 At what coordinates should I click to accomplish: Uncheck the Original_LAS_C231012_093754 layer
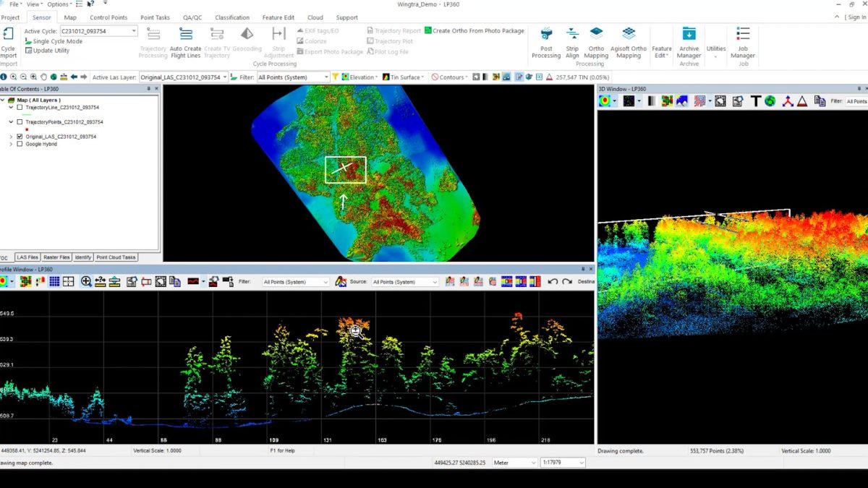click(x=21, y=137)
